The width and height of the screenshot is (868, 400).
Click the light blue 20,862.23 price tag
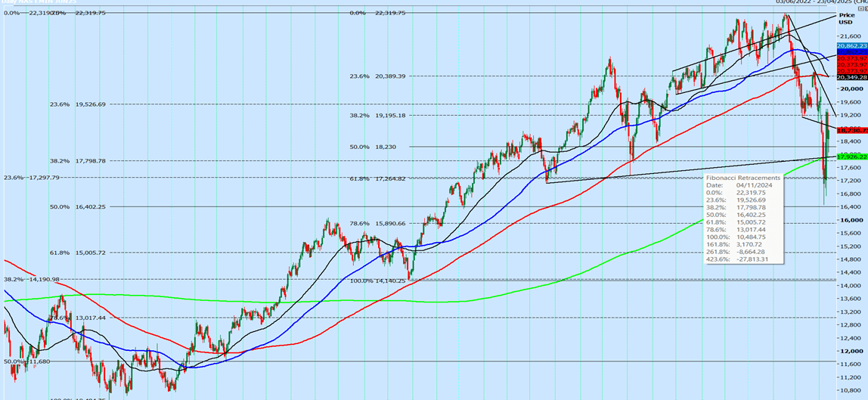tap(852, 45)
